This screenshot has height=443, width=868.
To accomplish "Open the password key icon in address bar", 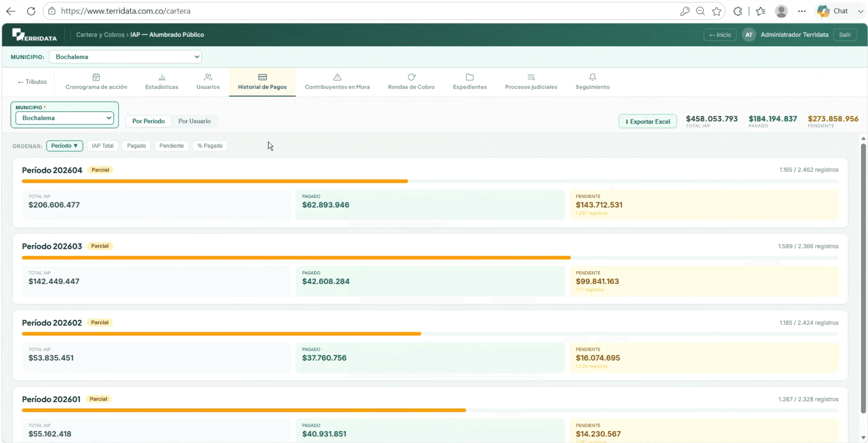I will pyautogui.click(x=684, y=11).
